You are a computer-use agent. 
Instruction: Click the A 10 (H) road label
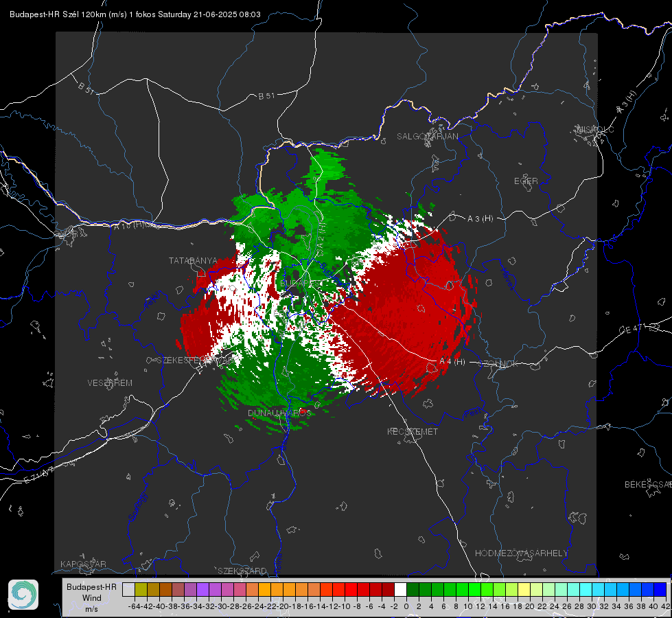130,225
